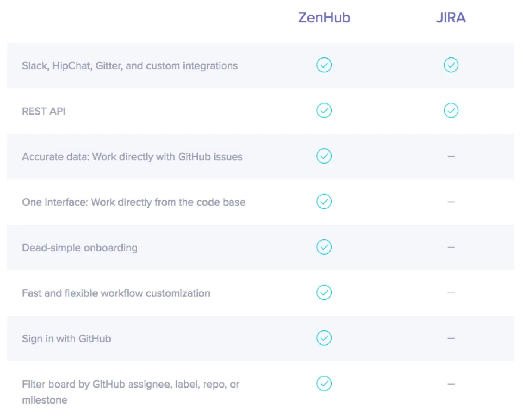Select the 'Sign in with GitHub' label

pyautogui.click(x=66, y=339)
